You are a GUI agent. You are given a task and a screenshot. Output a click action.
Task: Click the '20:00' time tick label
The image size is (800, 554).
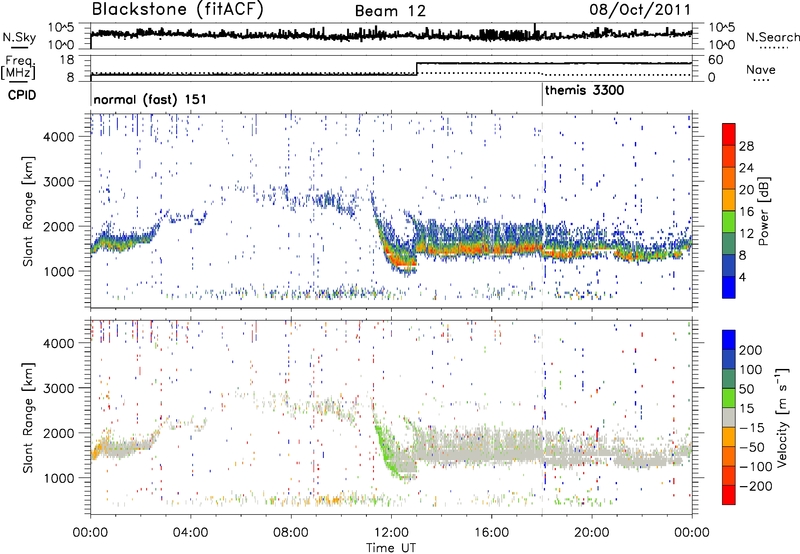pyautogui.click(x=591, y=533)
